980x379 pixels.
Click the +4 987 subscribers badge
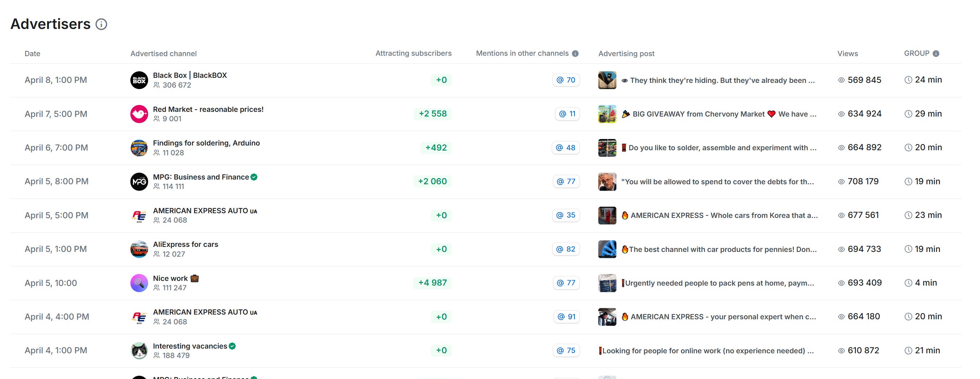tap(432, 283)
